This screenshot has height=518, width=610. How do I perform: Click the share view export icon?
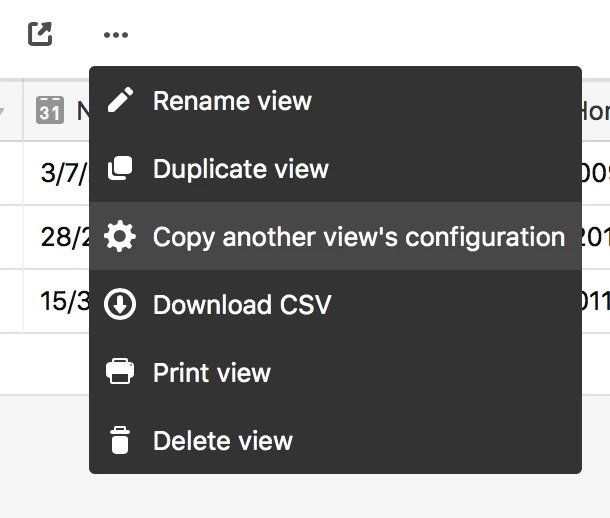[x=40, y=34]
